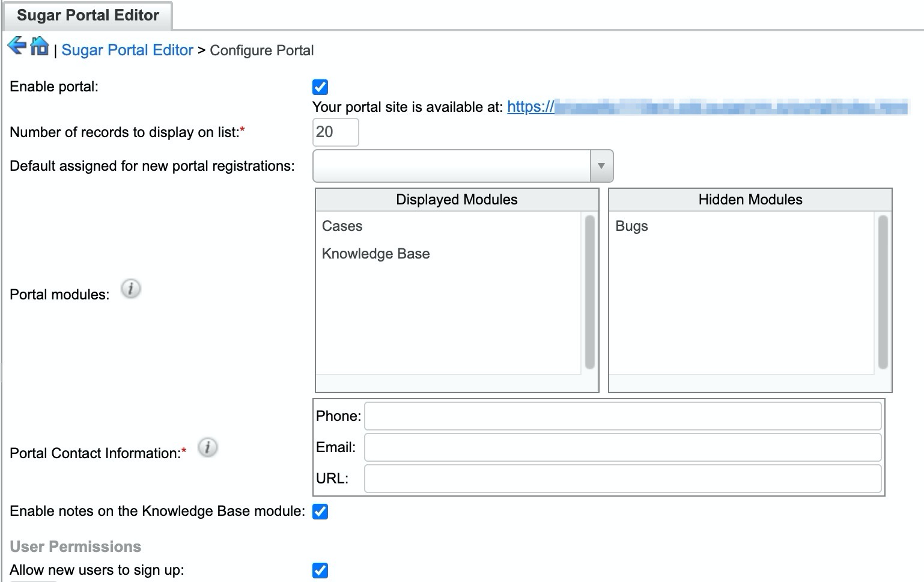The width and height of the screenshot is (924, 582).
Task: Click the Displayed Modules vertical scrollbar
Action: click(589, 292)
